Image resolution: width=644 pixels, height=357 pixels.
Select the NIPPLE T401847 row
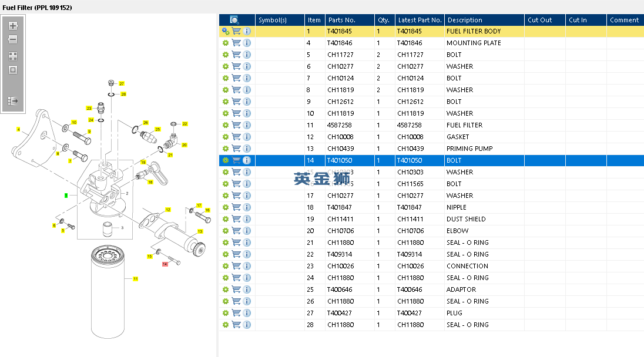coord(431,208)
